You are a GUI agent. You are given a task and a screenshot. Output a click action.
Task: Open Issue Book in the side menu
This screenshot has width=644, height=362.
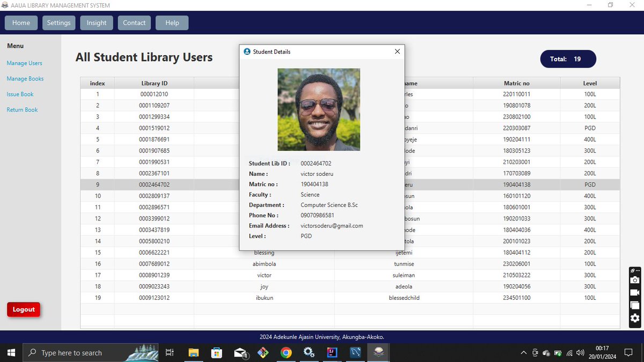pos(20,94)
